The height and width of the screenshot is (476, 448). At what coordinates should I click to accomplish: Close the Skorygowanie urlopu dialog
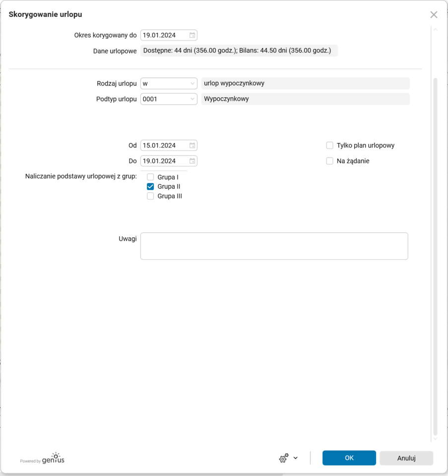[433, 14]
